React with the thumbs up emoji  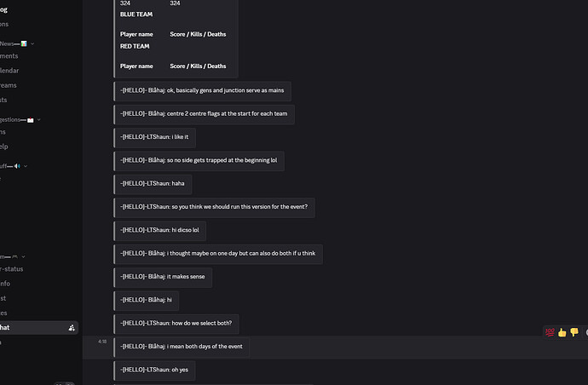[x=562, y=331]
